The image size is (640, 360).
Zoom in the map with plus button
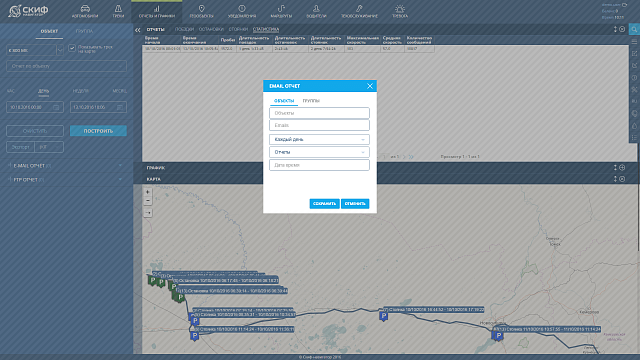(148, 192)
